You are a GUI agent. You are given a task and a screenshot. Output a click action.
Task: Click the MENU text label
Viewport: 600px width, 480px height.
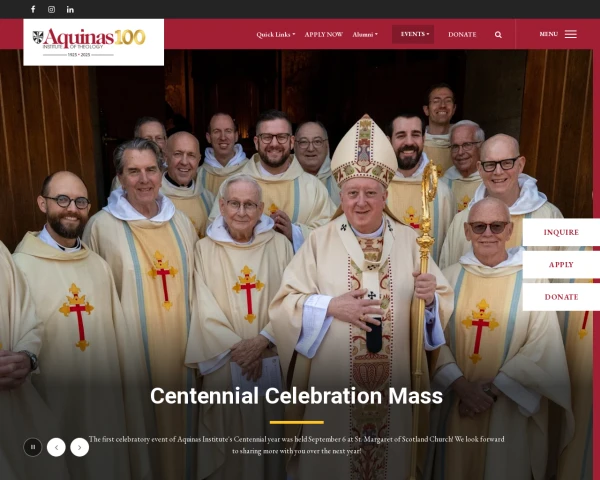[549, 34]
